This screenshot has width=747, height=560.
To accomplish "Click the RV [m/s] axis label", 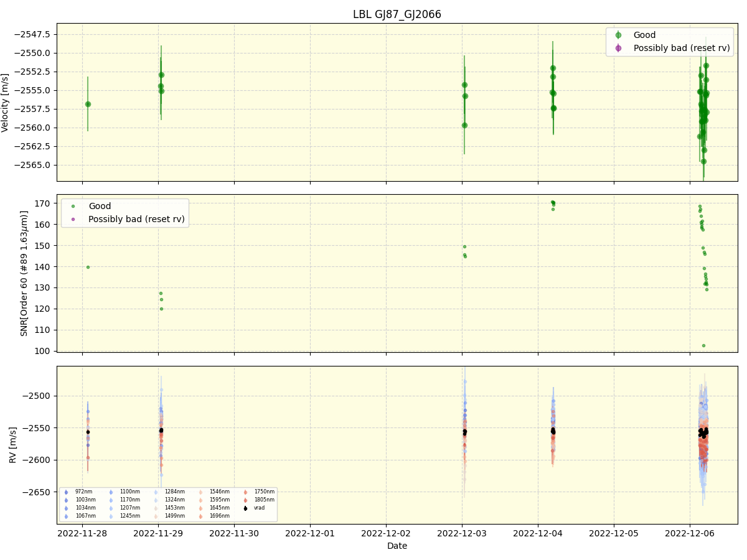I will pyautogui.click(x=13, y=445).
